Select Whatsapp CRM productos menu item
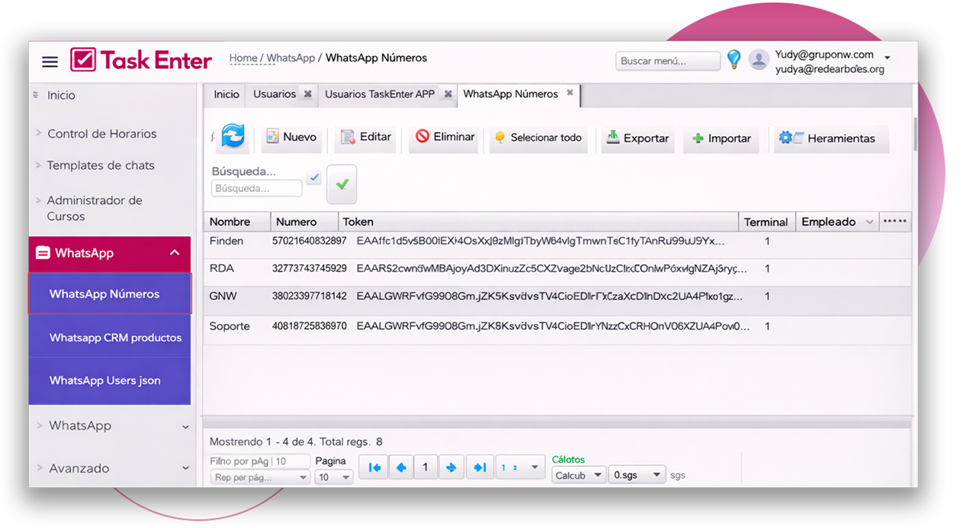Screen dimensions: 980x528 click(x=115, y=338)
